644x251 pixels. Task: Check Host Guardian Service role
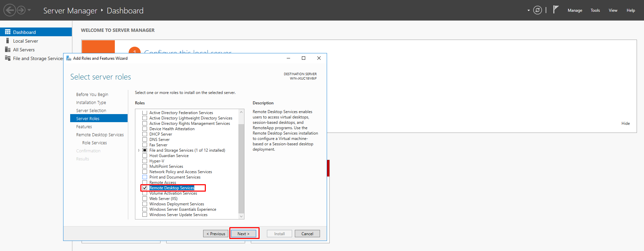click(x=145, y=156)
